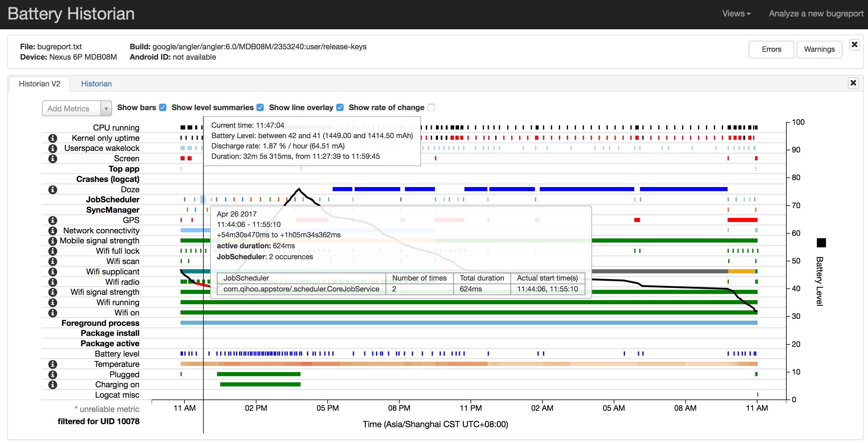This screenshot has height=443, width=868.
Task: Click info icon beside Kernel only uptime
Action: pos(53,138)
